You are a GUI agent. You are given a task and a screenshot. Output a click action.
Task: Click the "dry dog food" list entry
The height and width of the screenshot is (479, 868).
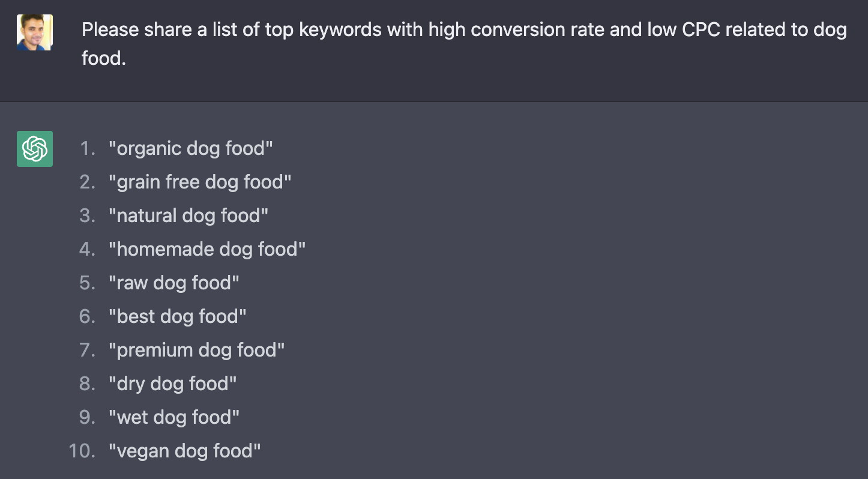point(173,384)
